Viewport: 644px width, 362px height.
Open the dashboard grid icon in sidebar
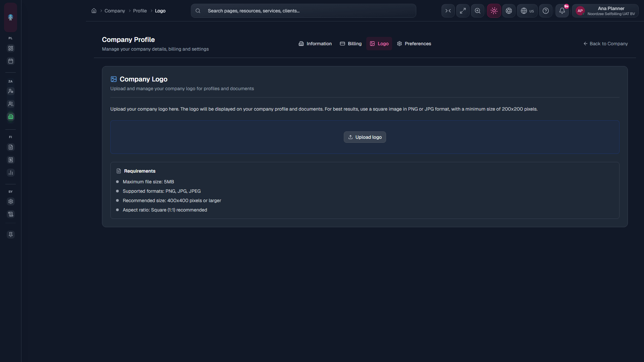11,48
